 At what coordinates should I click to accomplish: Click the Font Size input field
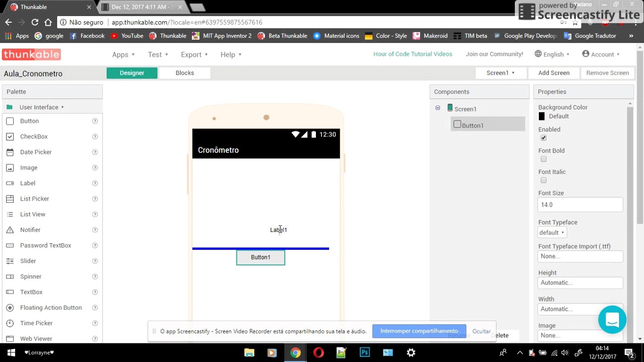coord(581,205)
